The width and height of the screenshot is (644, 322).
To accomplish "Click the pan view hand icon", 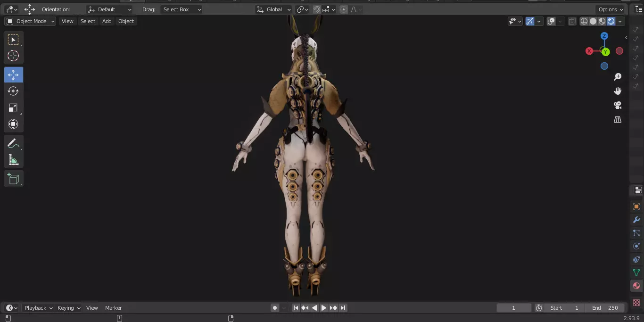I will point(618,91).
